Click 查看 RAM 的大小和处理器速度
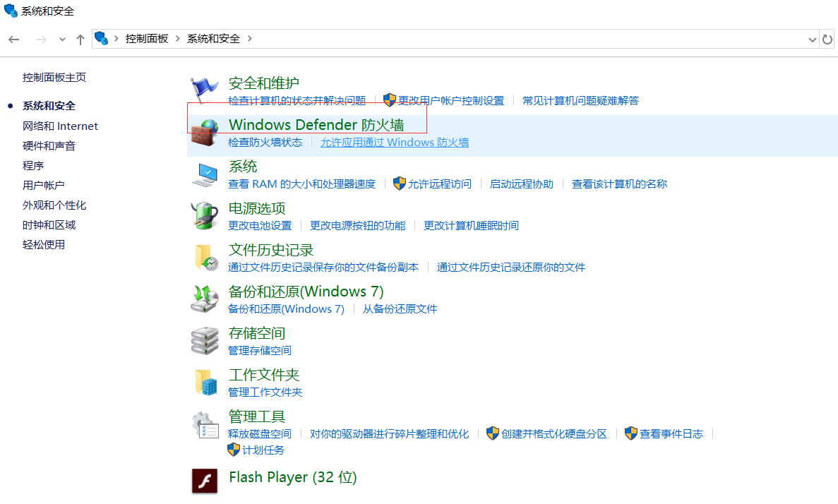This screenshot has height=504, width=838. [302, 184]
